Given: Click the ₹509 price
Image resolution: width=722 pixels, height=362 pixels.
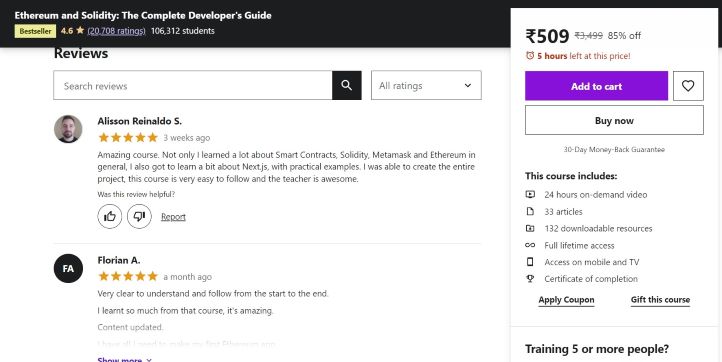Looking at the screenshot, I should click(547, 36).
